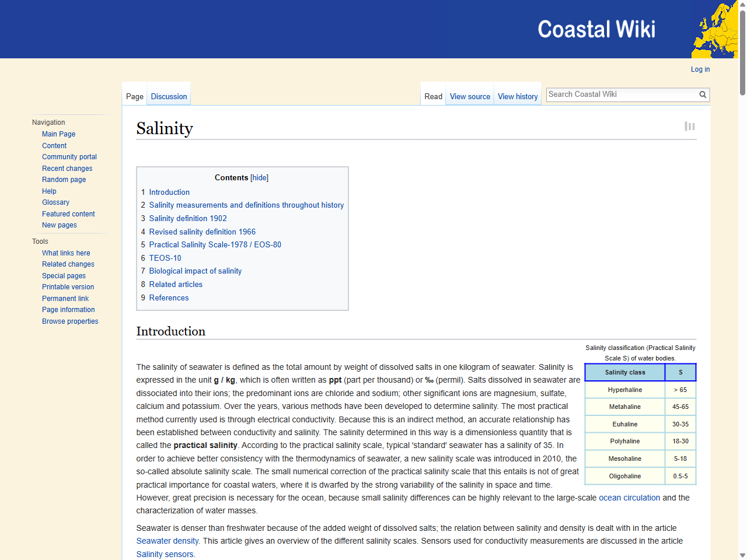This screenshot has width=747, height=560.
Task: Click the 5-18 value cell
Action: point(680,459)
